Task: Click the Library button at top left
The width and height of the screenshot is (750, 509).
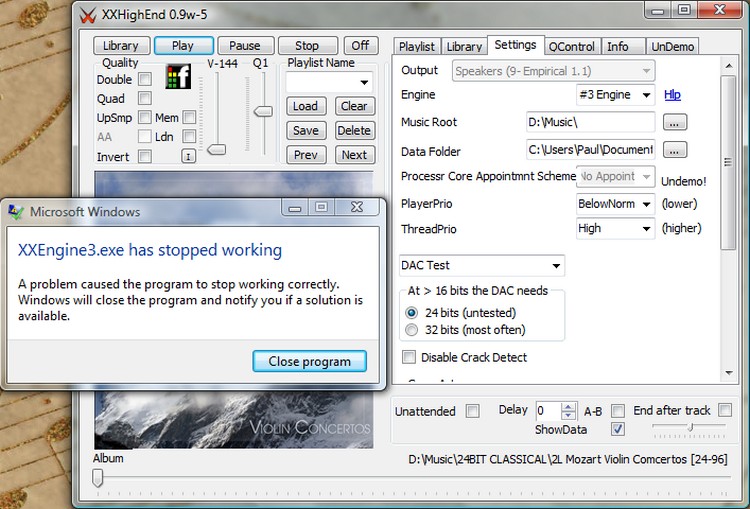Action: 121,45
